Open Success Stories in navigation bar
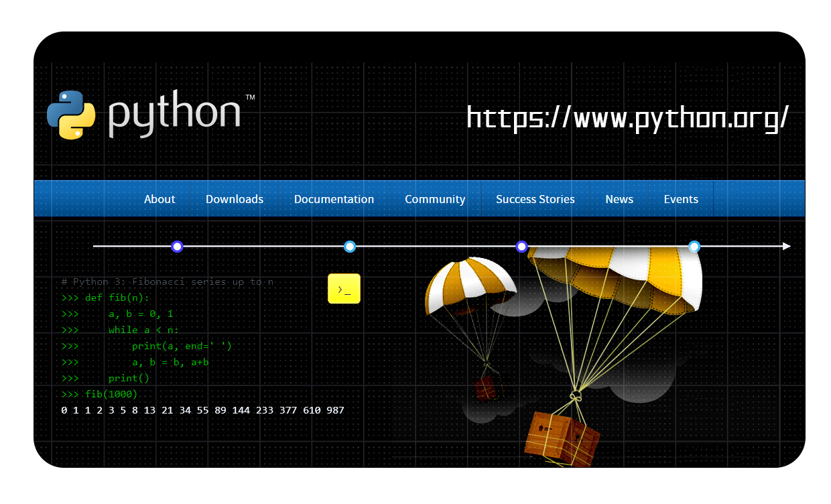Viewport: 831px width, 504px height. point(535,199)
